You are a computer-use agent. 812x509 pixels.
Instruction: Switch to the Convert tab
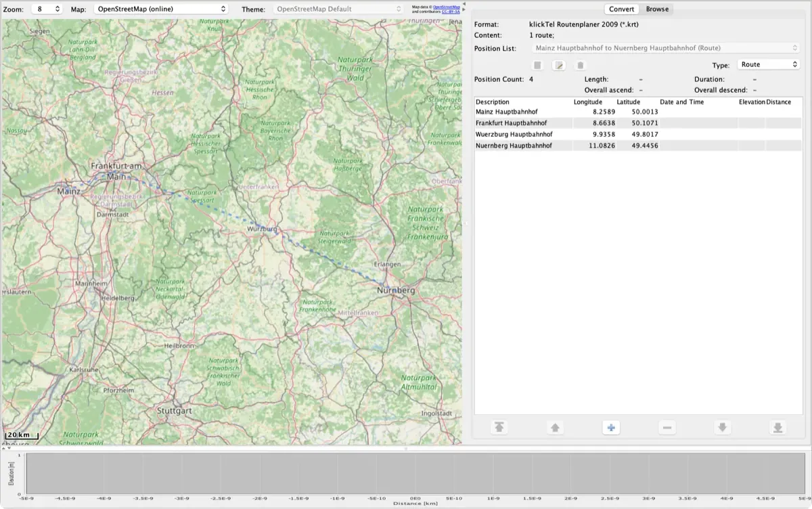coord(621,9)
